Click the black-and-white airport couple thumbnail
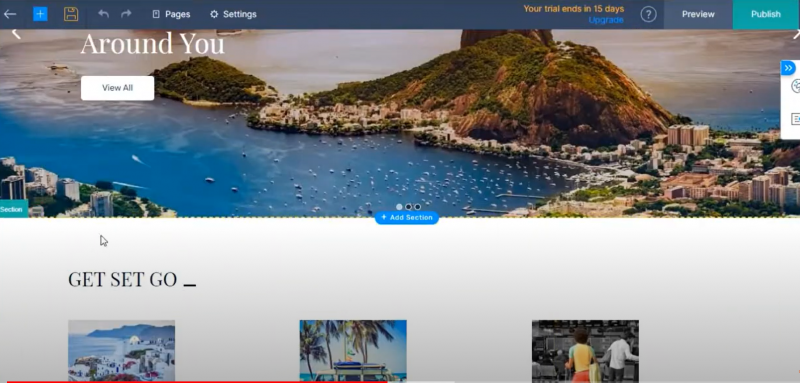The image size is (800, 383). tap(585, 350)
